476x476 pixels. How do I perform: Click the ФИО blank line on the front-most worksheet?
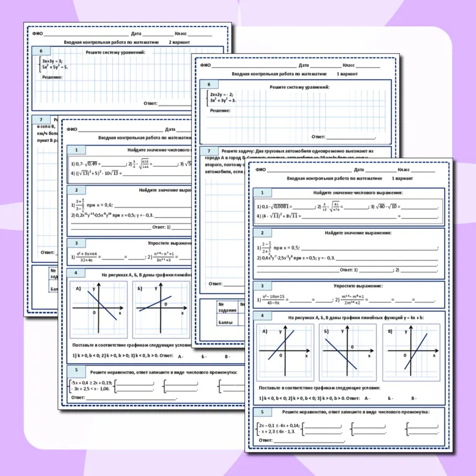pos(309,172)
